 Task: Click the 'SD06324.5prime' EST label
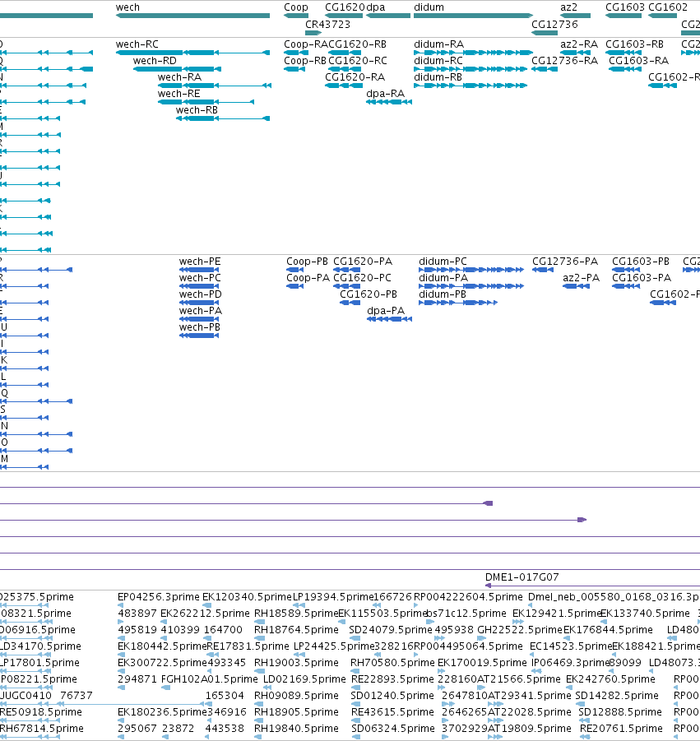[393, 729]
